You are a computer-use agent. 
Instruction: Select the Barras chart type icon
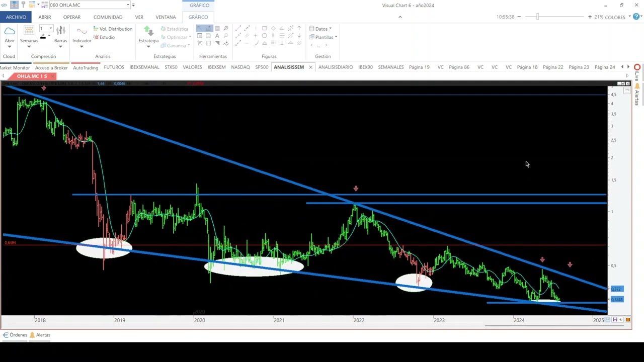pyautogui.click(x=61, y=31)
